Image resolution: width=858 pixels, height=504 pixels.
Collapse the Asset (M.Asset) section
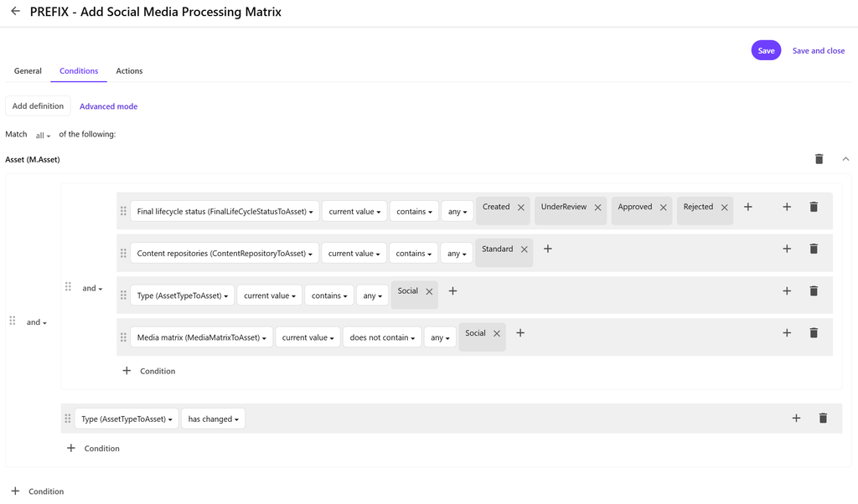[845, 159]
